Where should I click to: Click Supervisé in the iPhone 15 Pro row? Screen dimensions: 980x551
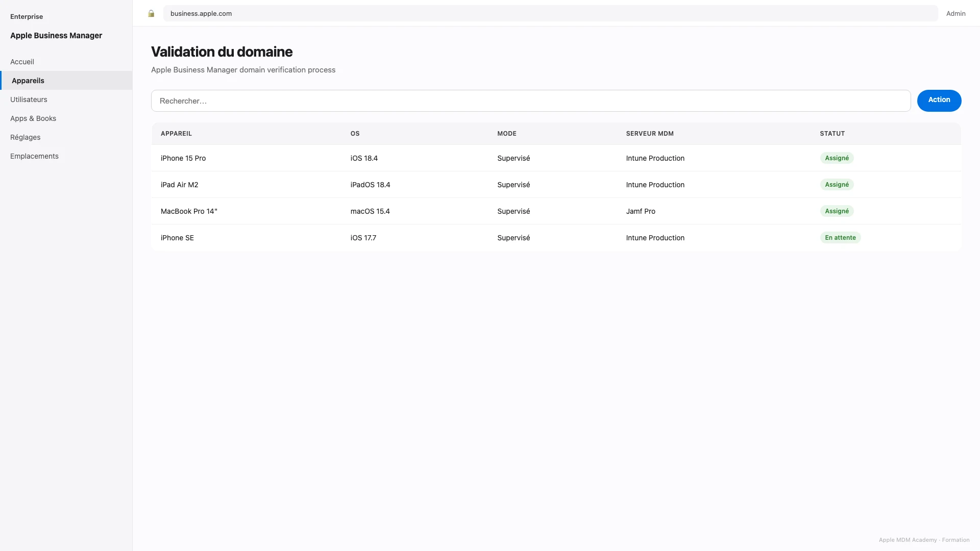tap(513, 158)
